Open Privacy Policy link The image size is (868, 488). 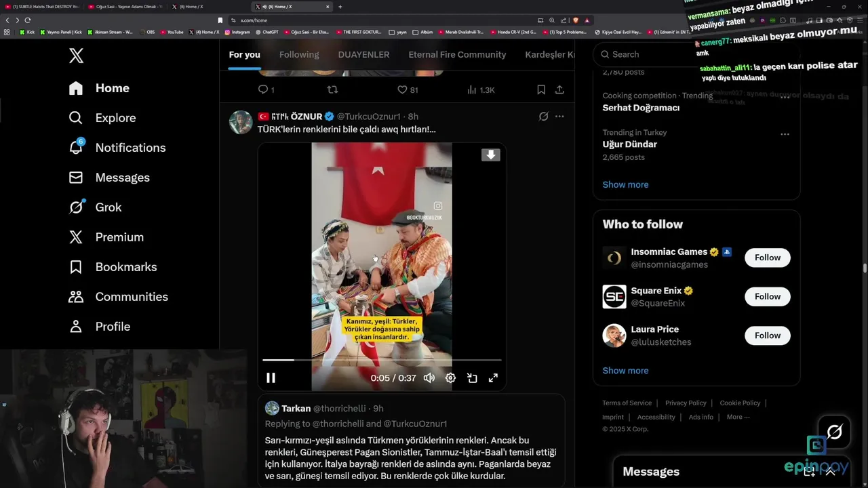[x=686, y=403]
